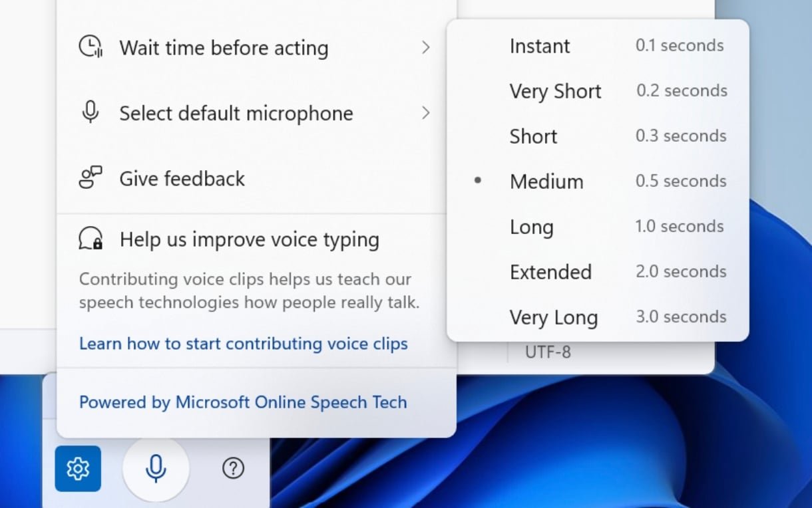Expand the Wait time before acting chevron
Image resolution: width=812 pixels, height=508 pixels.
coord(426,47)
